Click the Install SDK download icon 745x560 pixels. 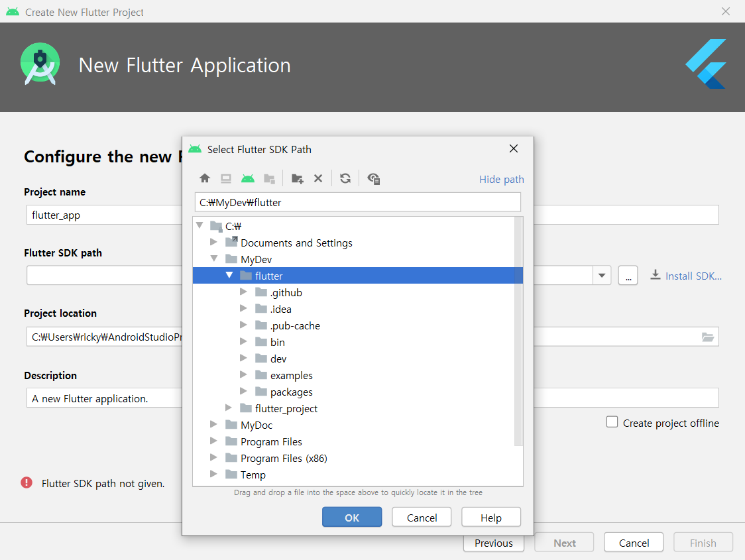pyautogui.click(x=656, y=275)
